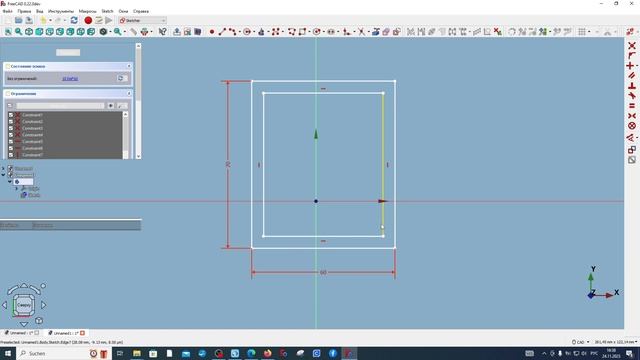Viewport: 640px width, 360px height.
Task: Switch to the Unnamed1 document tab
Action: click(66, 333)
